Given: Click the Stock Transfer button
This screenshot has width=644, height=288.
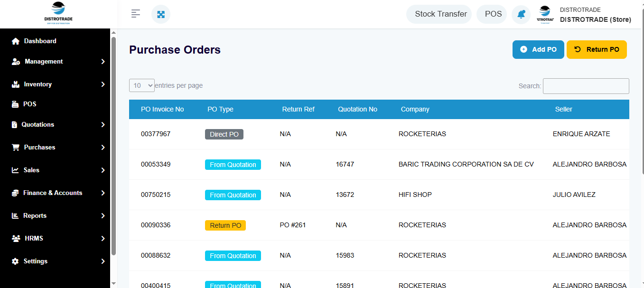Looking at the screenshot, I should point(439,14).
